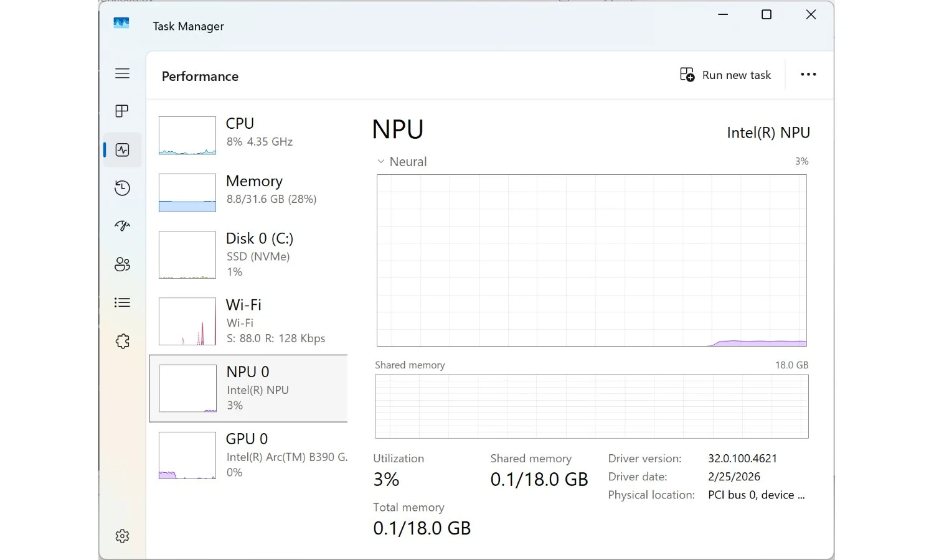This screenshot has height=560, width=934.
Task: Click Run new task
Action: 725,75
